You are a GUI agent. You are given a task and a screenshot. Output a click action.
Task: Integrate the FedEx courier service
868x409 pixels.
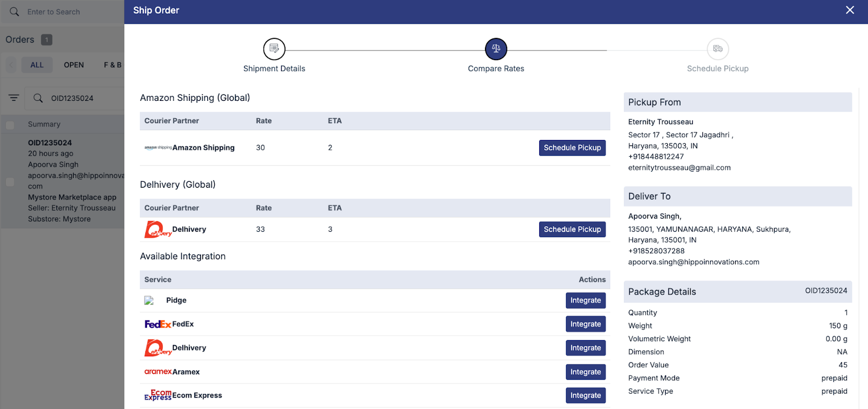[x=585, y=324]
